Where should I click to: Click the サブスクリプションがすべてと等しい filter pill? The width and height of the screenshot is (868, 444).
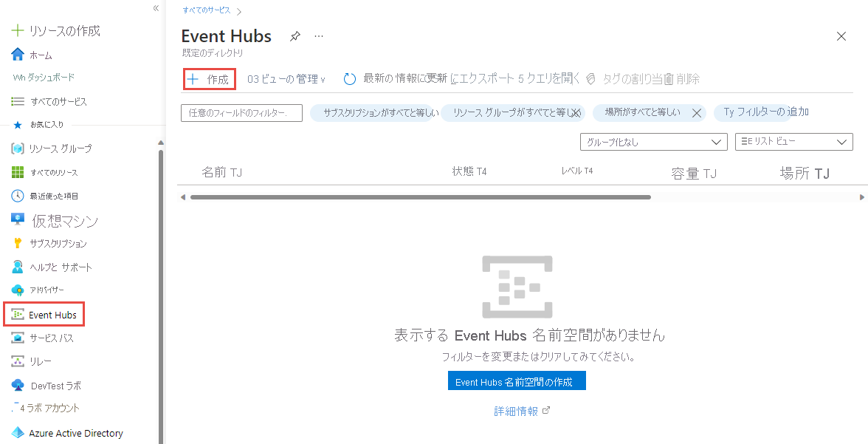pos(374,113)
